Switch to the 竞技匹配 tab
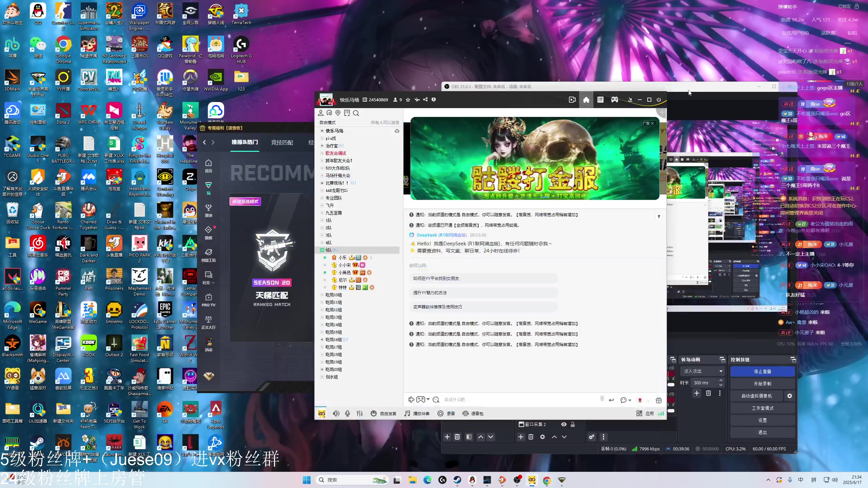Screen dimensions: 868x488 coord(282,143)
